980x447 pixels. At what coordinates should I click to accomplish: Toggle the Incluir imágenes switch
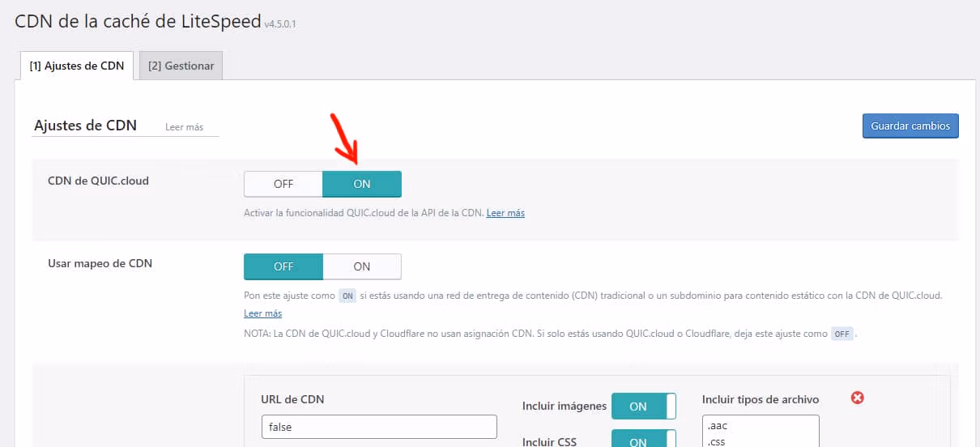click(x=643, y=407)
